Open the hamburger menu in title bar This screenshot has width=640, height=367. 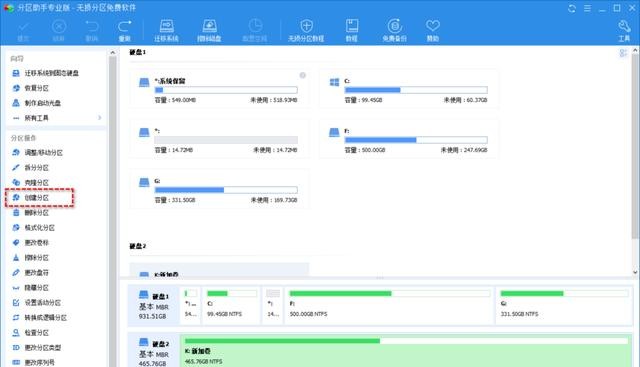(587, 8)
